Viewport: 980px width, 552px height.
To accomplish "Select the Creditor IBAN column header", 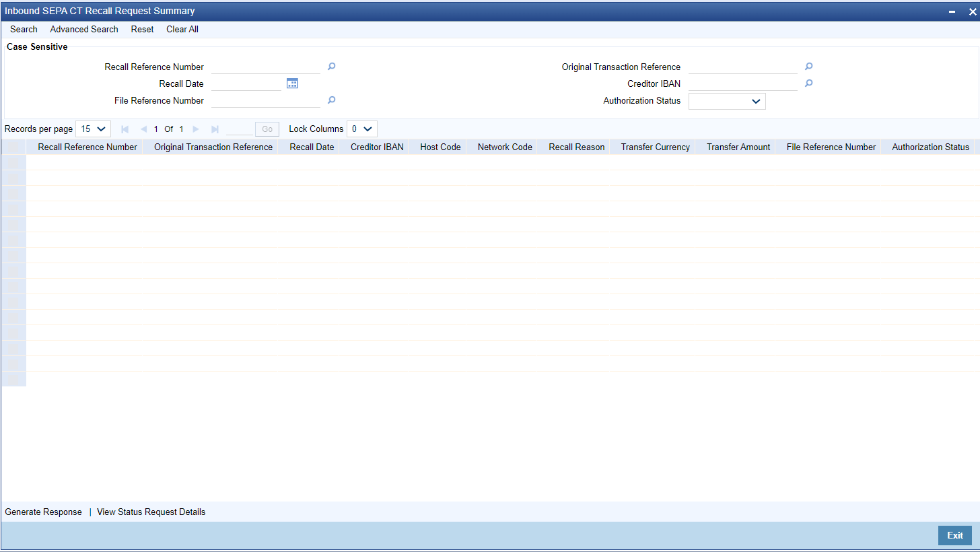I will (x=377, y=147).
